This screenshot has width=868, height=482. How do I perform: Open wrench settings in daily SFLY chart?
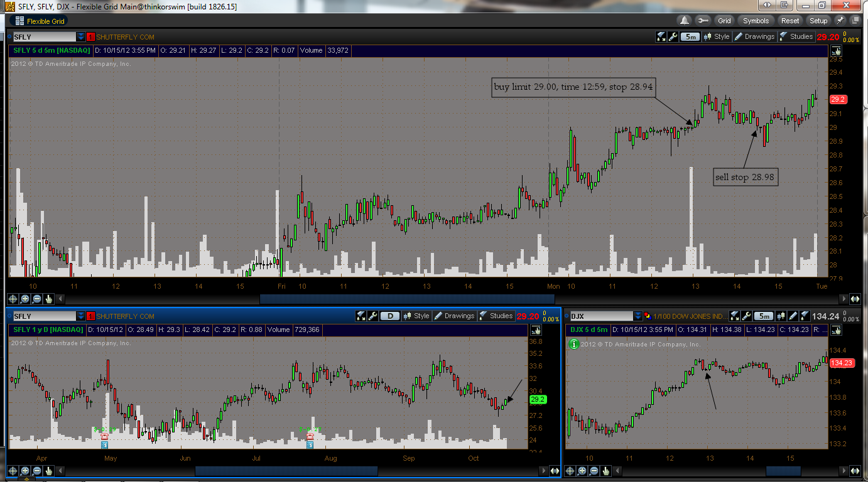[x=373, y=316]
